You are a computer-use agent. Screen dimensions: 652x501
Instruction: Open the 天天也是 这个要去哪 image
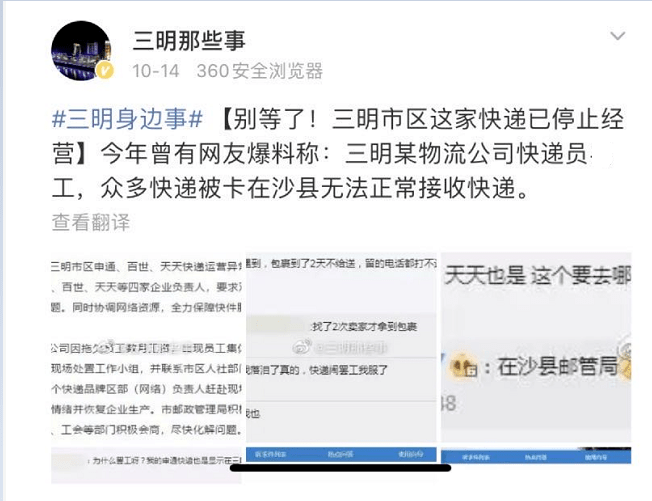[536, 347]
